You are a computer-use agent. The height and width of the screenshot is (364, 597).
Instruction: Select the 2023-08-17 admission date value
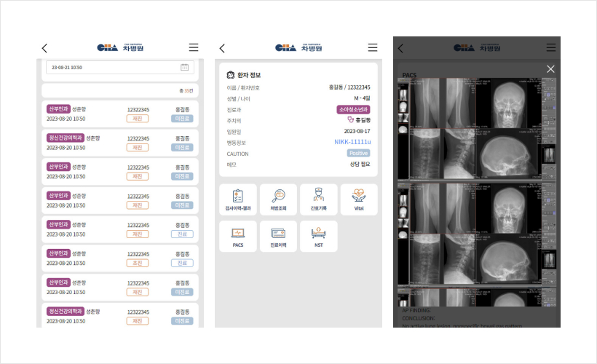pyautogui.click(x=357, y=131)
